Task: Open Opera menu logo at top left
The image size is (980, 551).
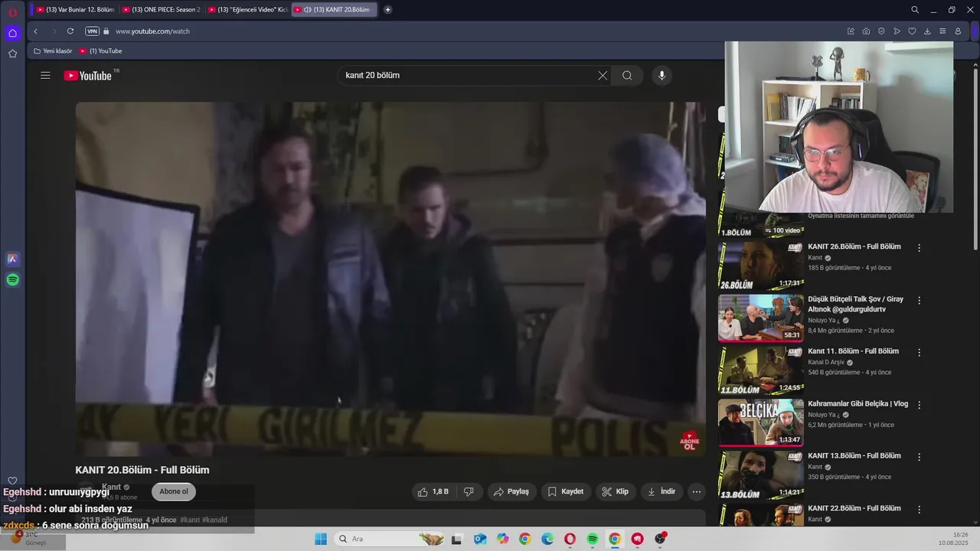Action: (12, 12)
